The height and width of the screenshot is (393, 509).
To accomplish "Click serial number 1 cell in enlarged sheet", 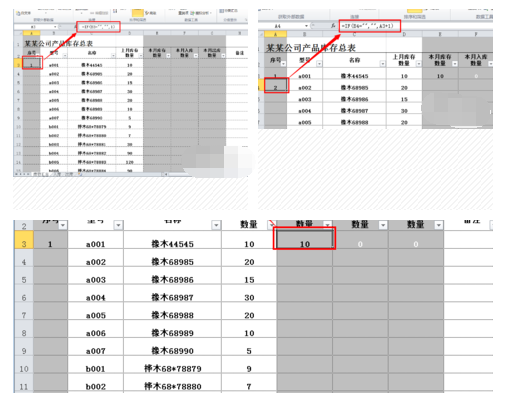I will tap(50, 240).
